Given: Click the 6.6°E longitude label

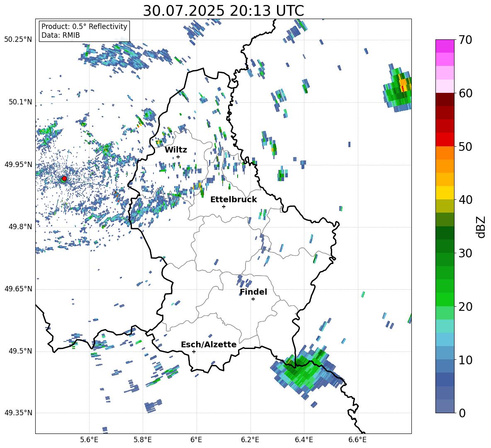Looking at the screenshot, I should [x=357, y=440].
